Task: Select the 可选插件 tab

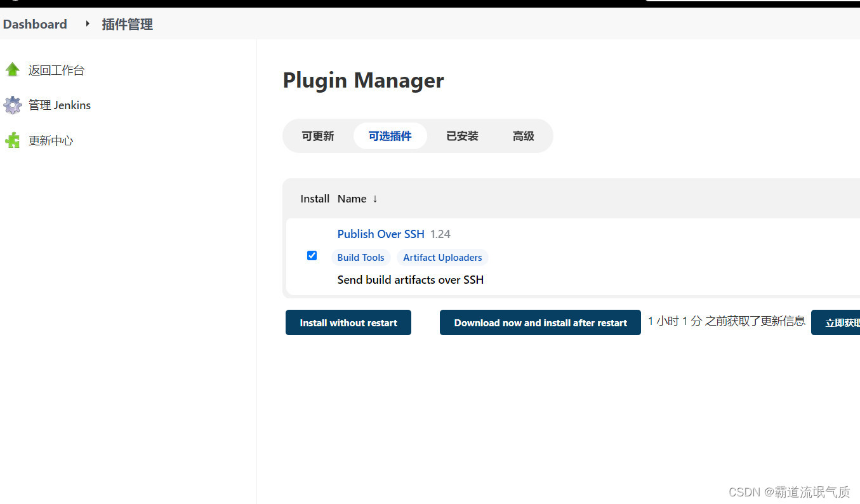Action: point(390,136)
